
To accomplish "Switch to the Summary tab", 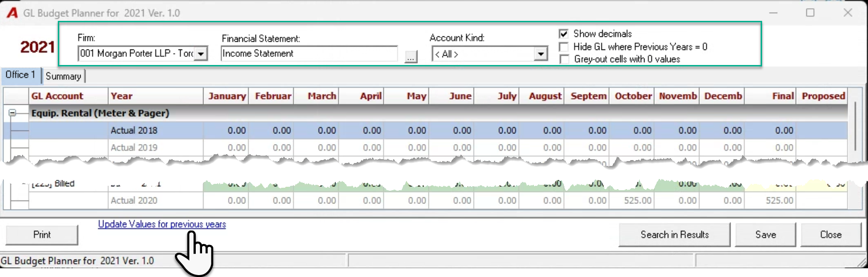I will click(63, 76).
